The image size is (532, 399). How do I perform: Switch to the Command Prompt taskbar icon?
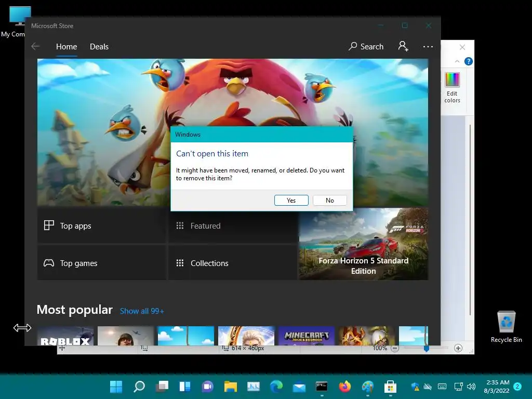322,387
